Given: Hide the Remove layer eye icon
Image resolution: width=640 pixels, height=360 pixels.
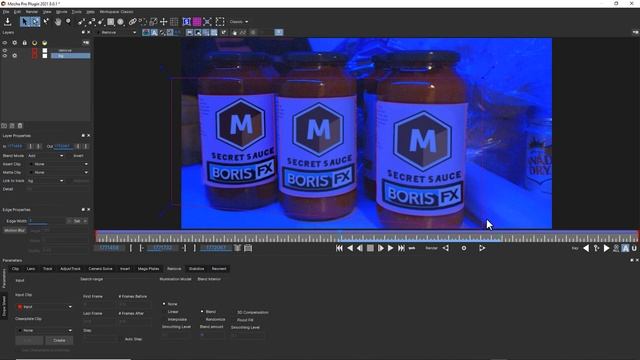Looking at the screenshot, I should coord(5,50).
